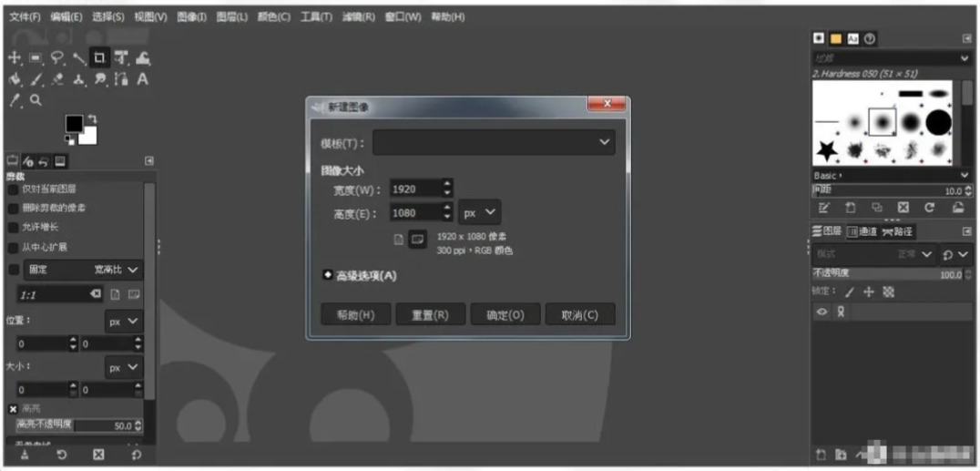This screenshot has width=980, height=471.
Task: Click the black foreground color swatch
Action: tap(74, 123)
